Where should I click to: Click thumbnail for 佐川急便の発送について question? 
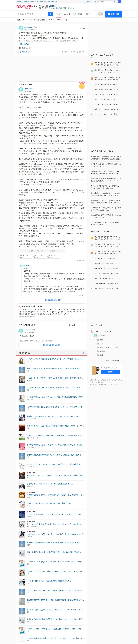click(22, 399)
